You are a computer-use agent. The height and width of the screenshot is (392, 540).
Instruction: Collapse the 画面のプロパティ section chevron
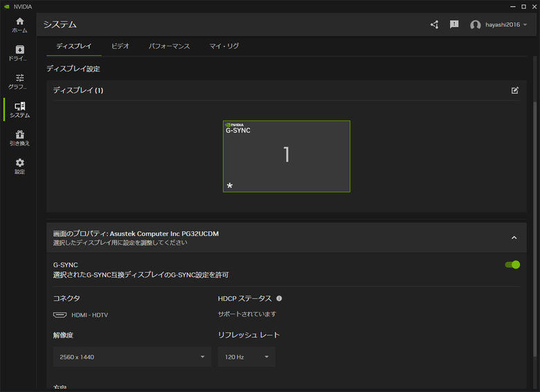514,238
